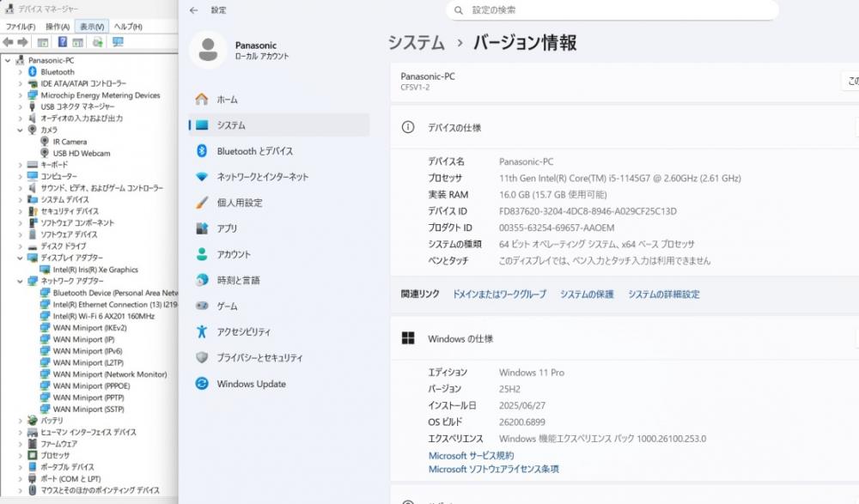
Task: Click the Panasonic account avatar icon
Action: pos(208,50)
